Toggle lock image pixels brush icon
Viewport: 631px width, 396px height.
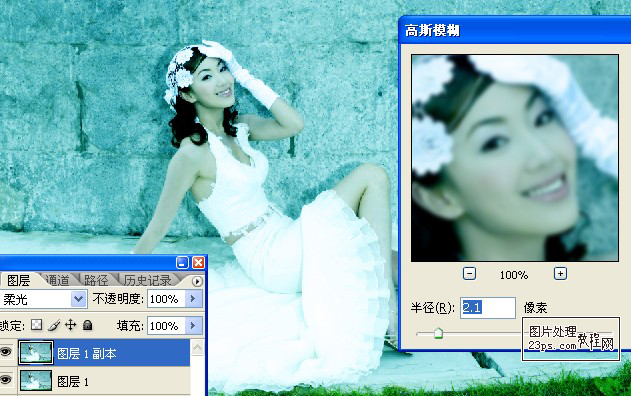(x=54, y=325)
